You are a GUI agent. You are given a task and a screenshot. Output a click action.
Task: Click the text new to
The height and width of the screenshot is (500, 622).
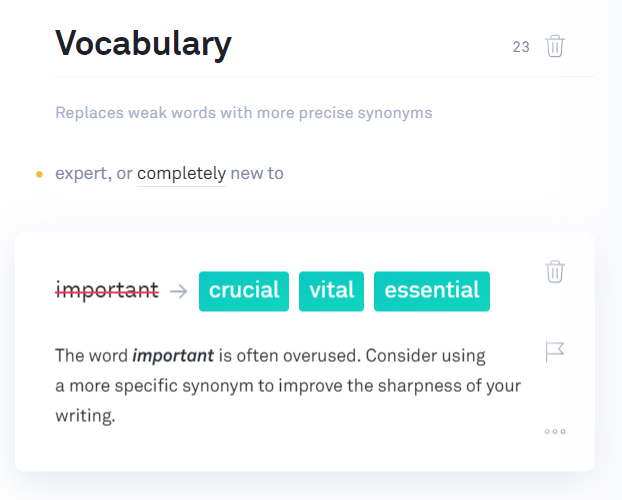pyautogui.click(x=257, y=173)
